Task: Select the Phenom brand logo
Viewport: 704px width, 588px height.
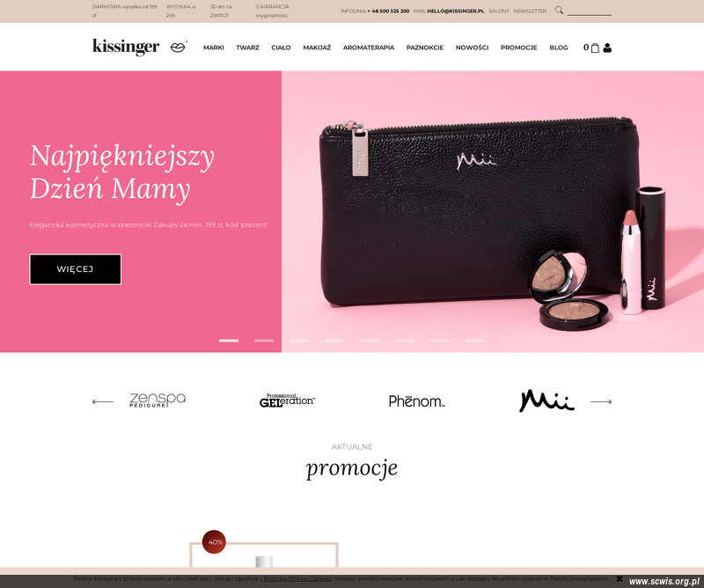Action: tap(416, 401)
